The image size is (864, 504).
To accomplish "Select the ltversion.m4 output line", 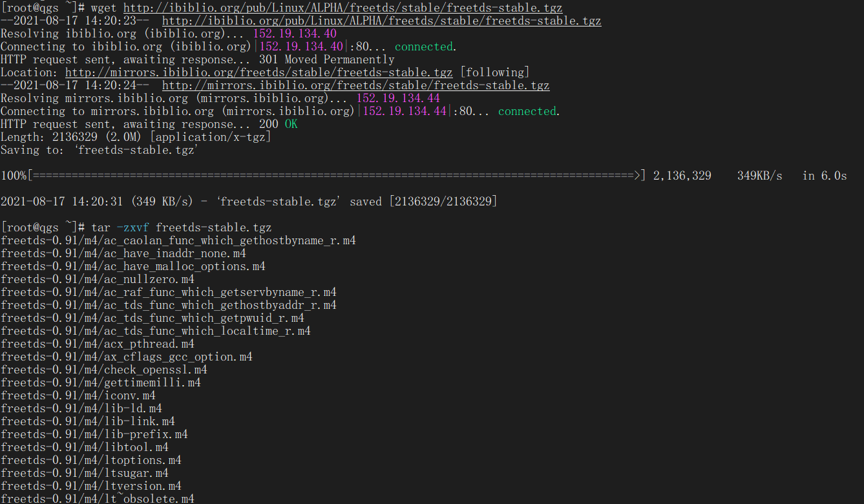I will 90,486.
